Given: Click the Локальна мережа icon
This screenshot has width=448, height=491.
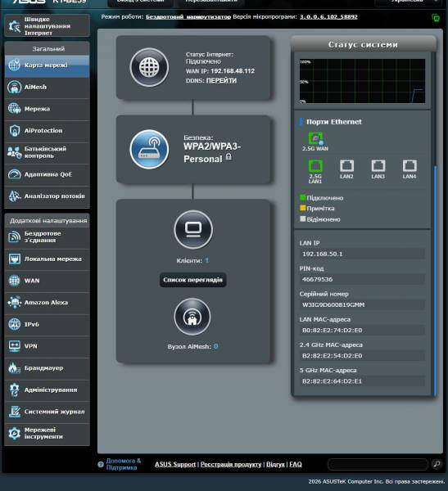Looking at the screenshot, I should [x=14, y=259].
